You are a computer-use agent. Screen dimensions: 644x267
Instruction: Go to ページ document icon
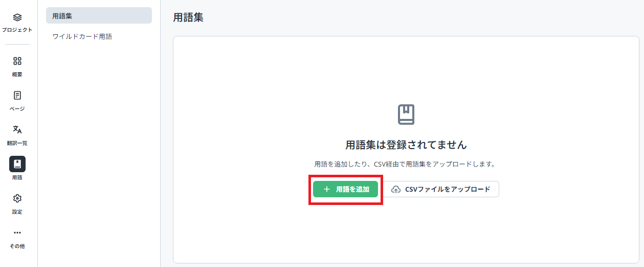[x=17, y=96]
